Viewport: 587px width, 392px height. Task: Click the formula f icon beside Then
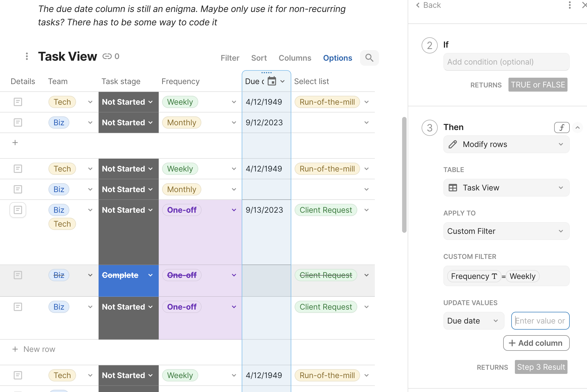(561, 128)
